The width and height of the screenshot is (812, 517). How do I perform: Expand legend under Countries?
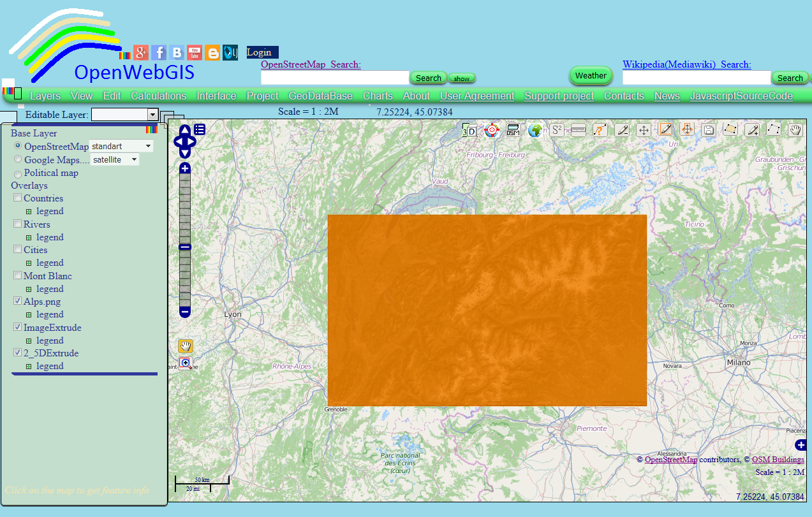(29, 211)
